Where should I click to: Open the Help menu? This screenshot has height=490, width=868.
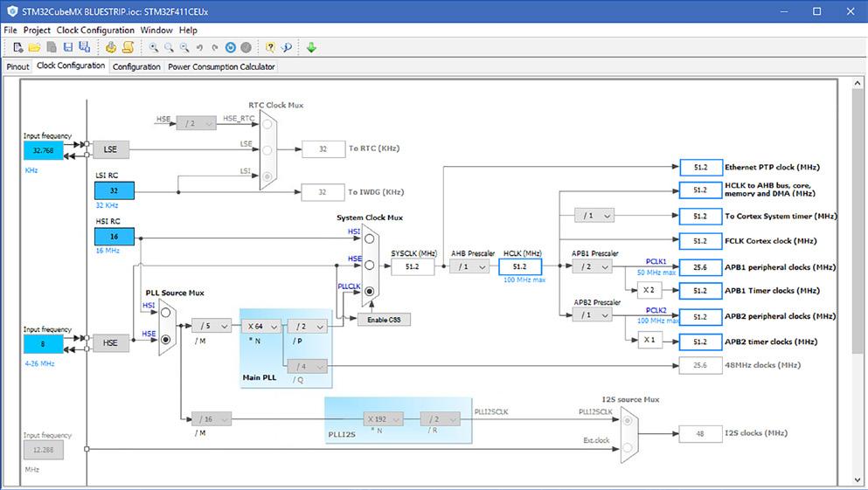click(x=188, y=30)
